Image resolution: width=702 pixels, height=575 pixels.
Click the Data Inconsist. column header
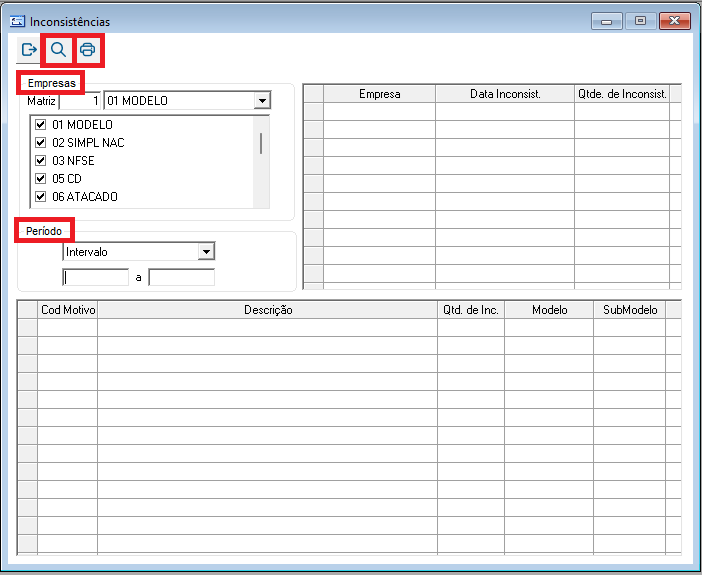[505, 94]
